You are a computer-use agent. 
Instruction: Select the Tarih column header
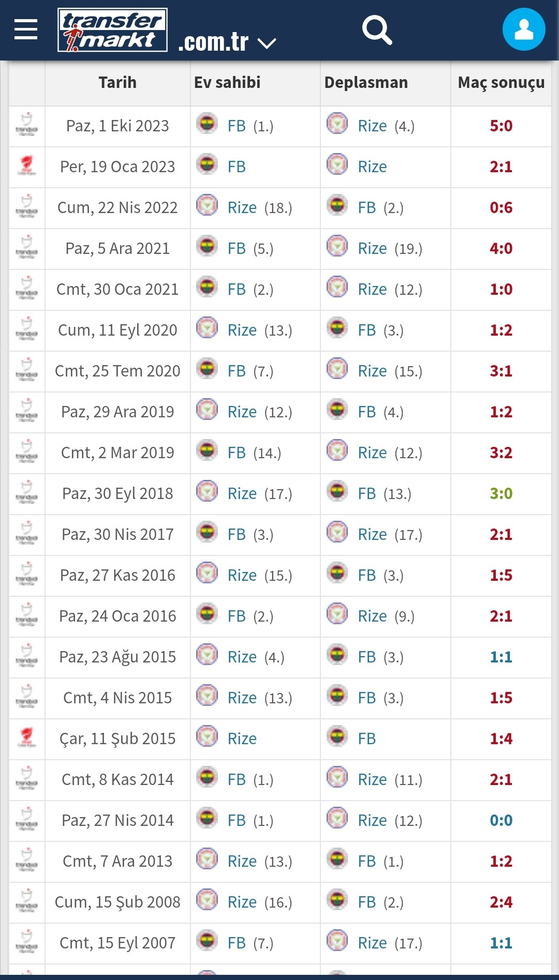pos(117,82)
